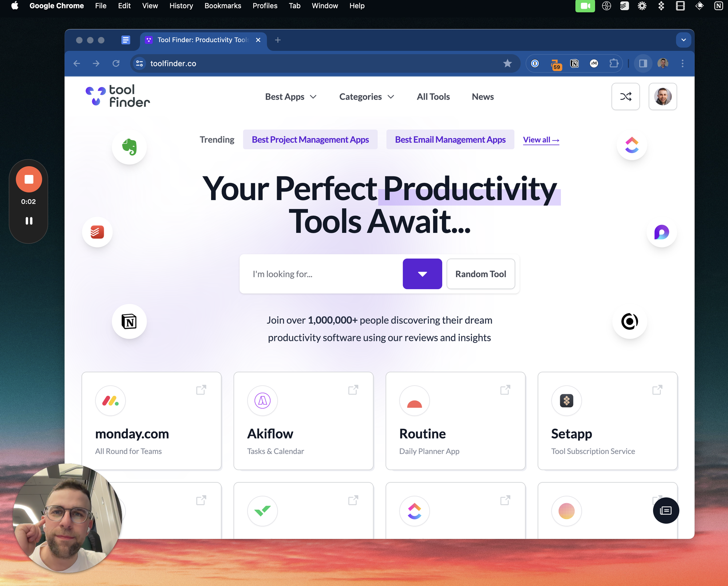Click the macOS Chrome menu bar item

56,6
